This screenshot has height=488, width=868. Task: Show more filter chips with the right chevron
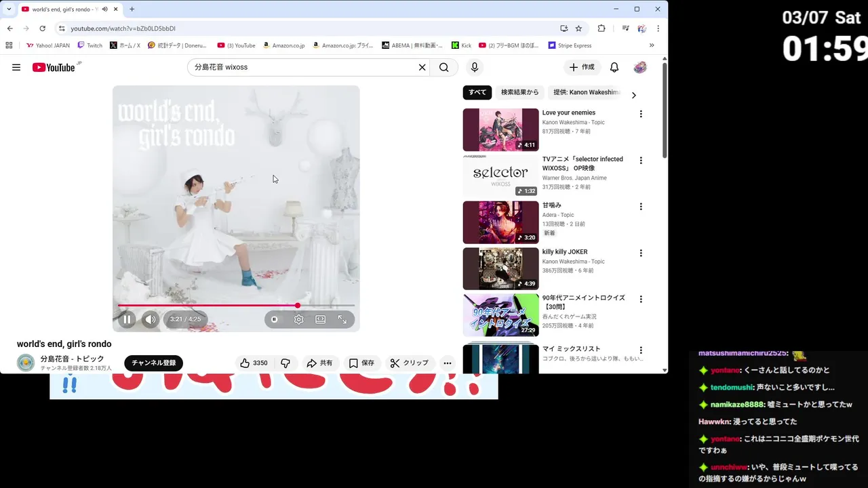pos(634,96)
